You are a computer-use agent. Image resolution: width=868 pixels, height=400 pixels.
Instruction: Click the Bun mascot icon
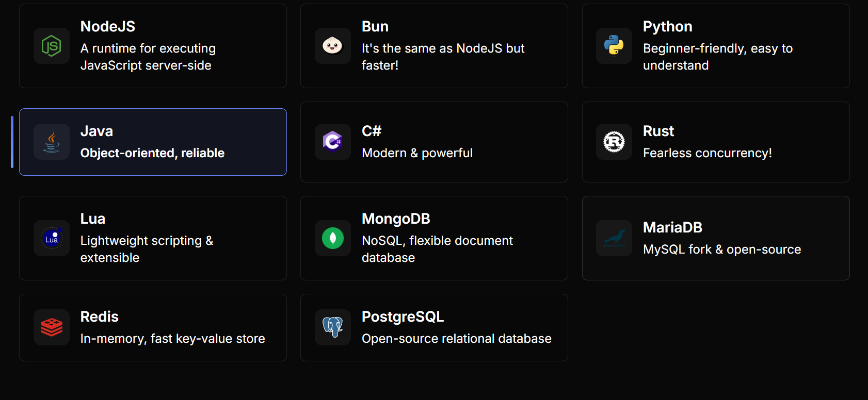click(x=333, y=46)
